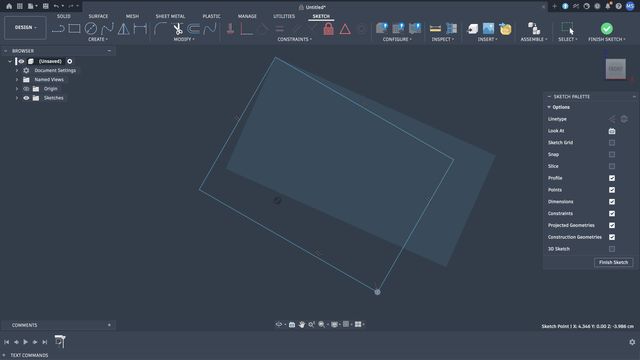This screenshot has height=360, width=640.
Task: Uncheck the Profile checkbox
Action: [x=611, y=178]
